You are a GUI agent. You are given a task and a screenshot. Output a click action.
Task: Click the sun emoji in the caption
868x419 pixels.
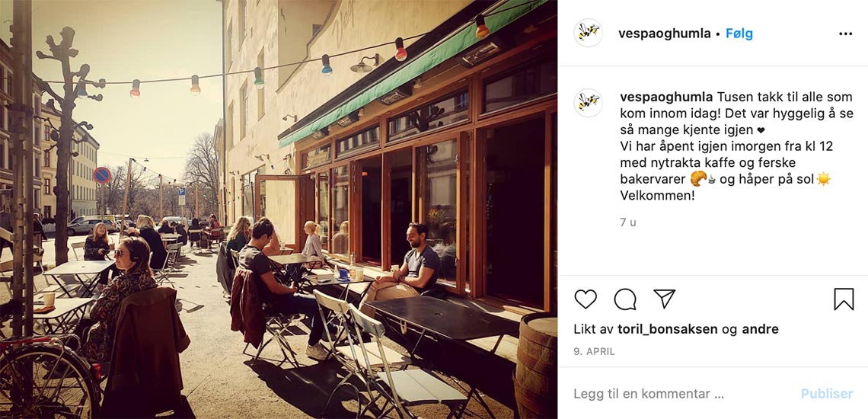coord(824,179)
